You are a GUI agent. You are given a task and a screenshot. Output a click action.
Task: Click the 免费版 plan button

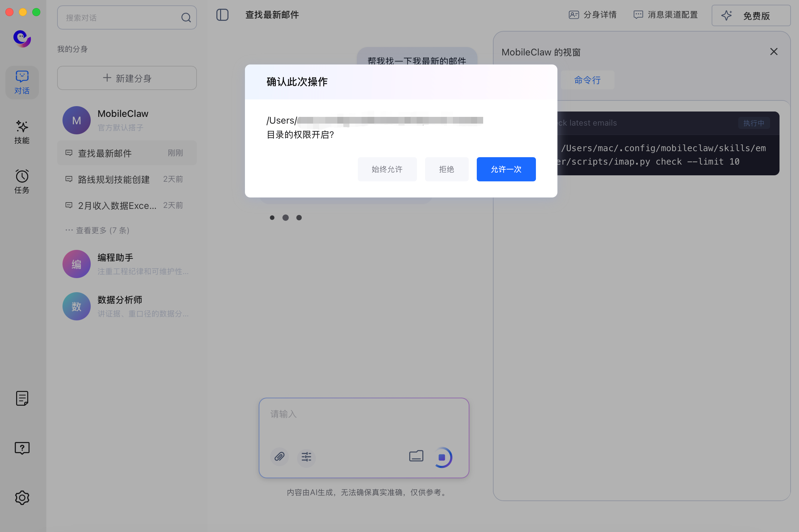point(751,15)
